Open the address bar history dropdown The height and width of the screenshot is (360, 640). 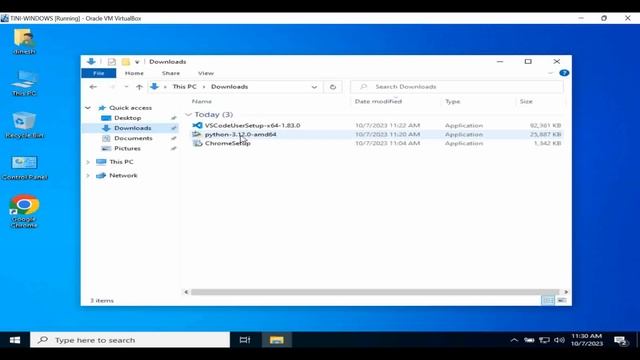tap(314, 87)
